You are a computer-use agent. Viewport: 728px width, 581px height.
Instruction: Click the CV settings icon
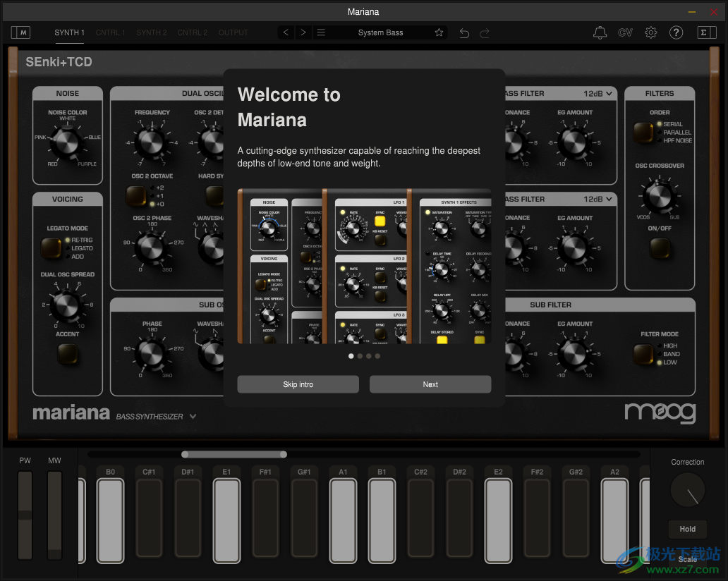coord(625,32)
